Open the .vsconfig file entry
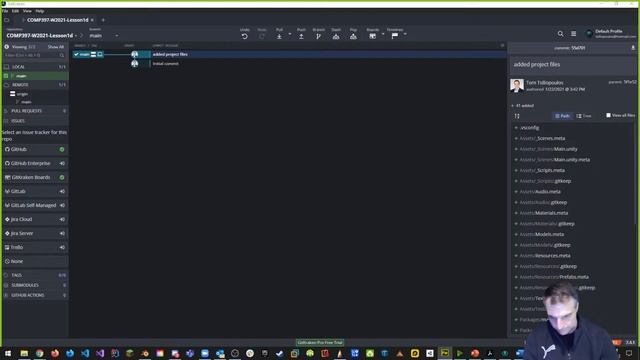Screen dimensions: 640x360 (529, 128)
